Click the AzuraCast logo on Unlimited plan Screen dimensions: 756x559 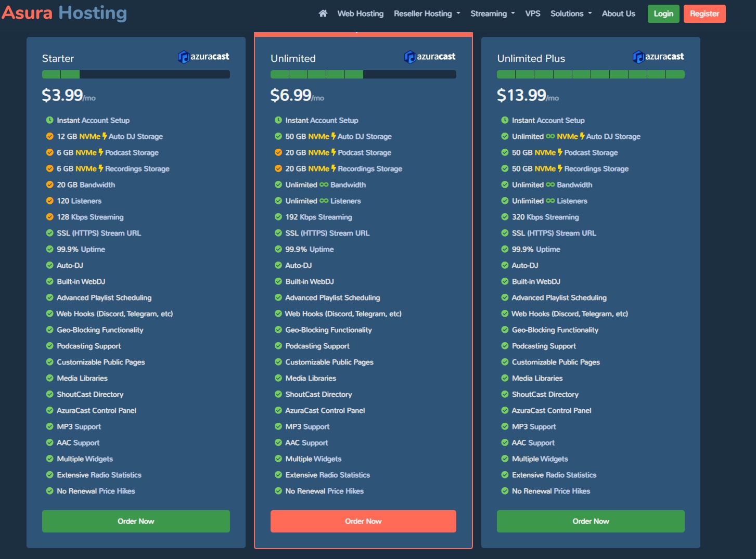pos(430,57)
